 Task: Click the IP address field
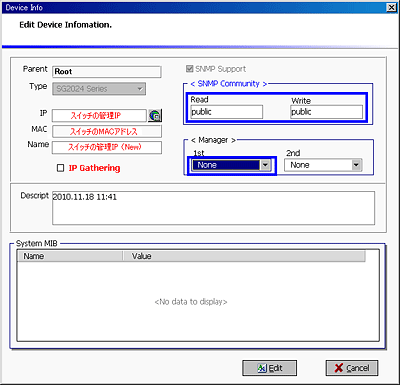(99, 115)
